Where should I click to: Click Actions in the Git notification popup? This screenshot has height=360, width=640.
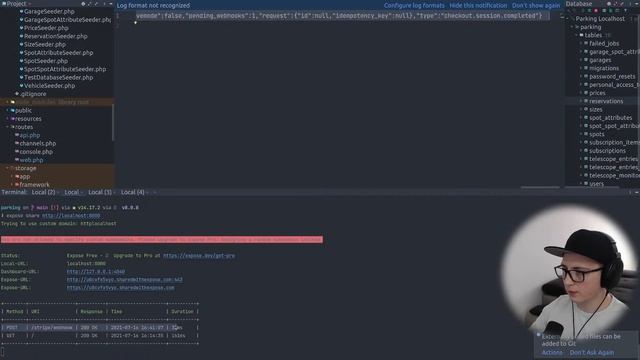552,353
